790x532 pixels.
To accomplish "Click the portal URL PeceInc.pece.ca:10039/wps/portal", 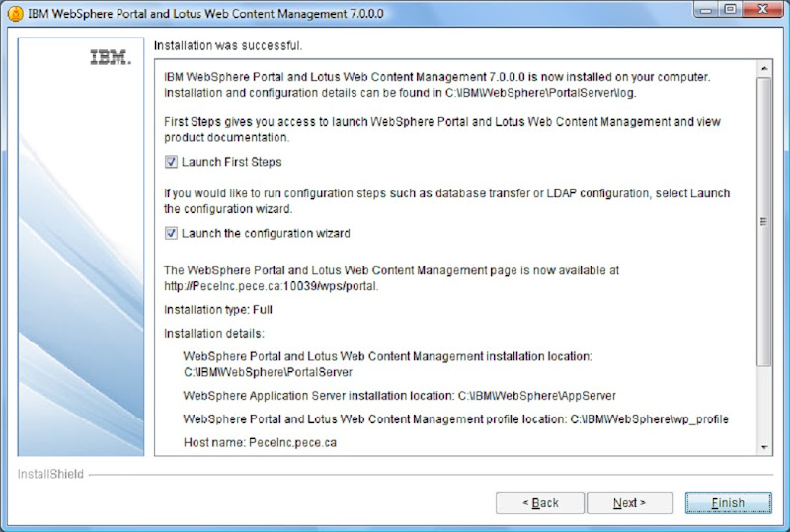I will click(x=271, y=286).
